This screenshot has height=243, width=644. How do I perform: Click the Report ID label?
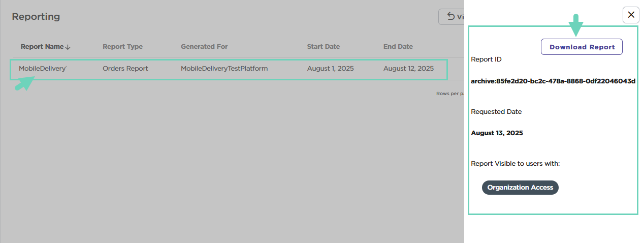(x=486, y=59)
